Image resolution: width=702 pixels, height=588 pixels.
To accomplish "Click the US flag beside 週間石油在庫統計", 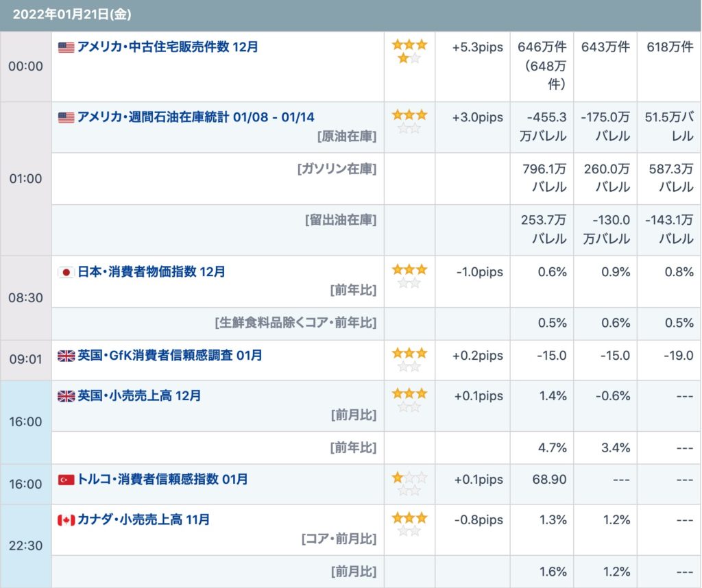I will [x=66, y=118].
